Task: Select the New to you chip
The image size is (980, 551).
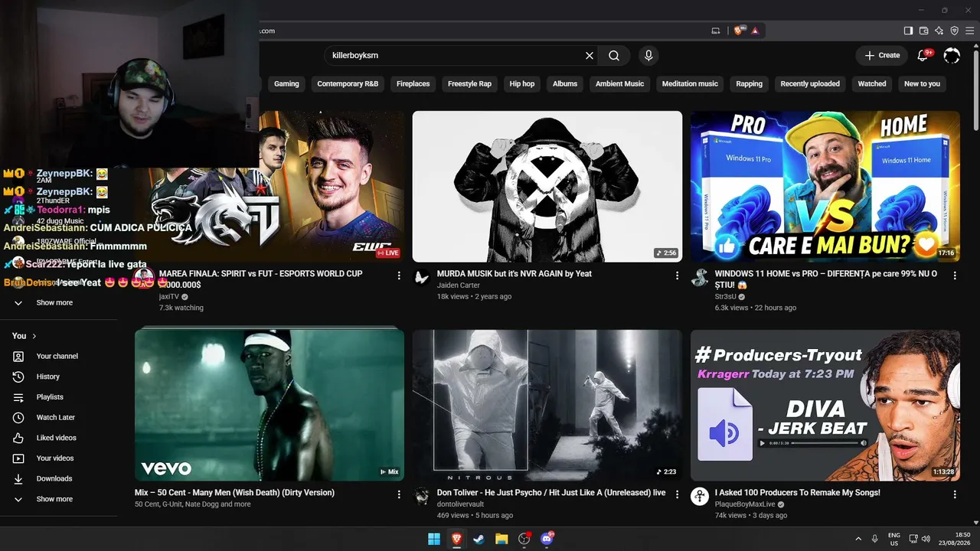Action: click(922, 84)
